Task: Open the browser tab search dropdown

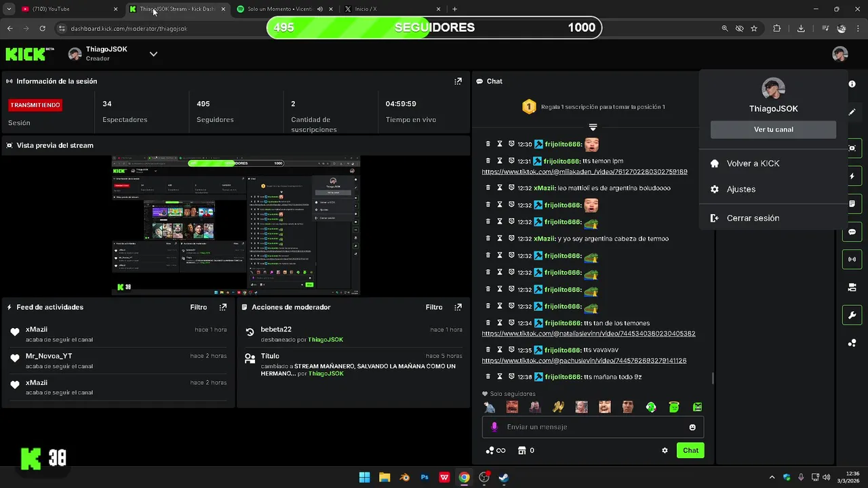Action: pos(9,9)
